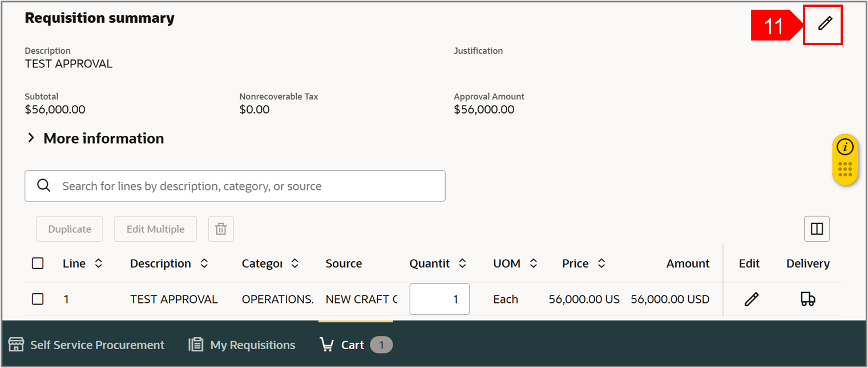Open delivery truck icon for line 1
The width and height of the screenshot is (868, 368).
click(x=808, y=299)
